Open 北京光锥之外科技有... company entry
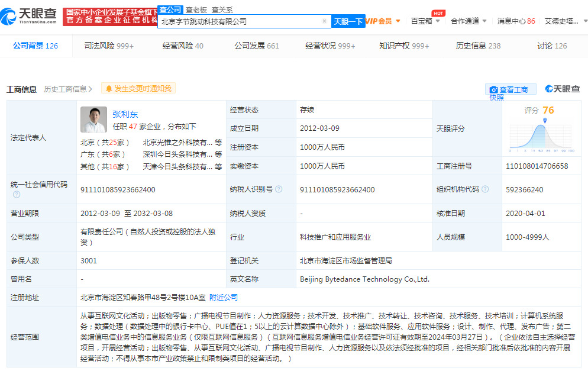The height and width of the screenshot is (374, 588). 177,143
